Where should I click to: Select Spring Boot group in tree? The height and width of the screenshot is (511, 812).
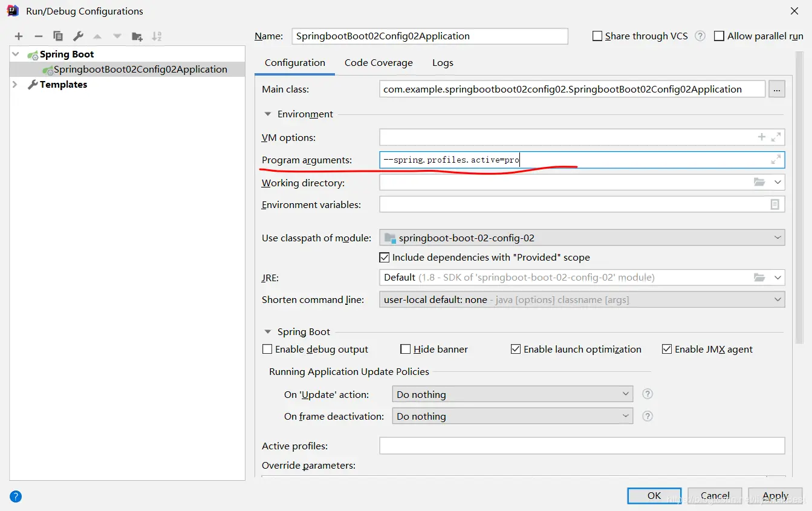pyautogui.click(x=67, y=54)
